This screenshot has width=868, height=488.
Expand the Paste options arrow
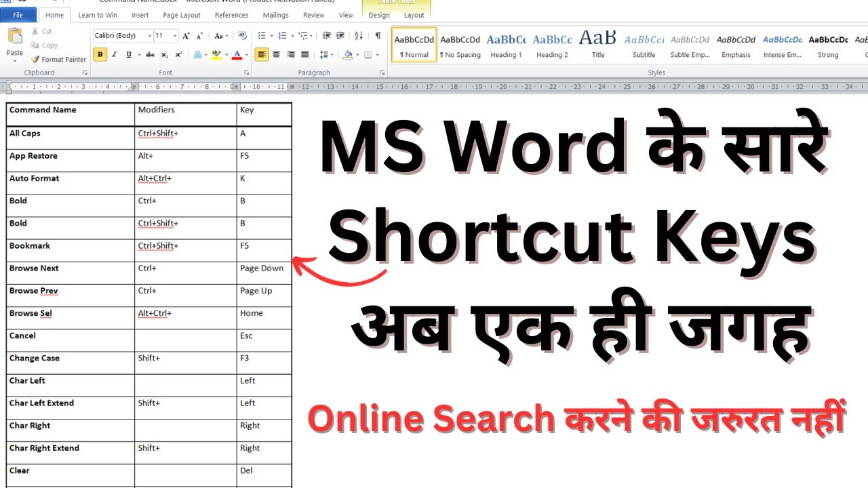click(15, 61)
